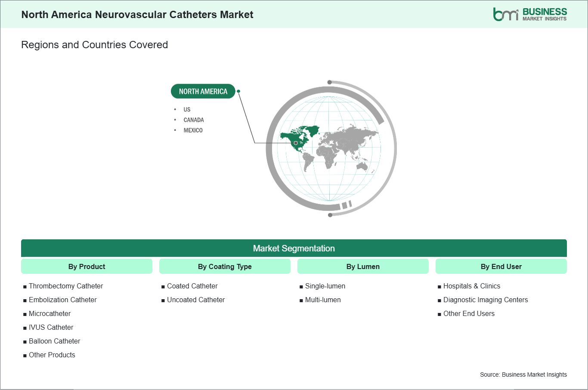Expand the By Product section
Viewport: 588px width, 390px height.
point(87,266)
